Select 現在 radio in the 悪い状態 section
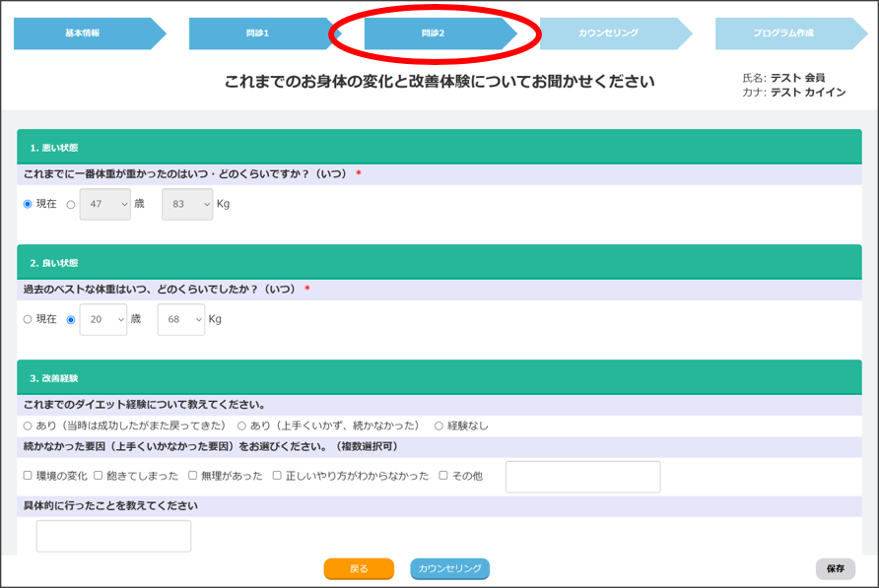Viewport: 879px width, 588px height. point(28,205)
